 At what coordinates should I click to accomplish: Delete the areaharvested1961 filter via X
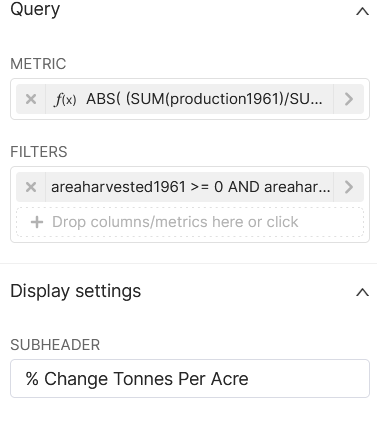pyautogui.click(x=31, y=187)
